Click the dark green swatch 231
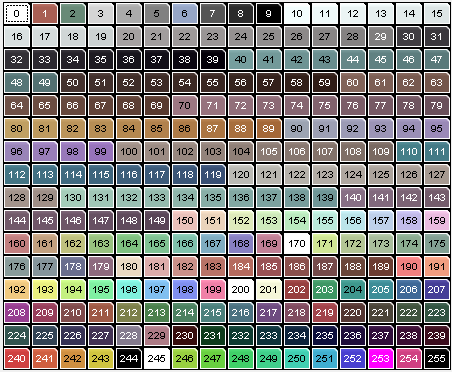The image size is (452, 372). pyautogui.click(x=213, y=335)
